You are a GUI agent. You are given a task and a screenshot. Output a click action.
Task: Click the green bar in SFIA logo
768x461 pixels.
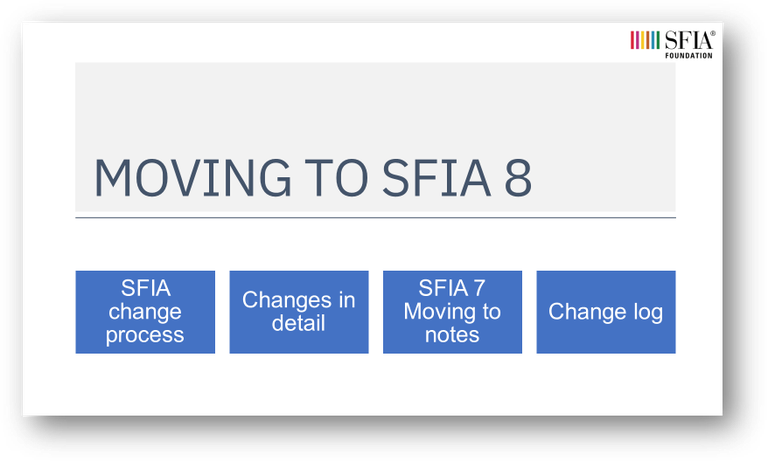tap(658, 40)
